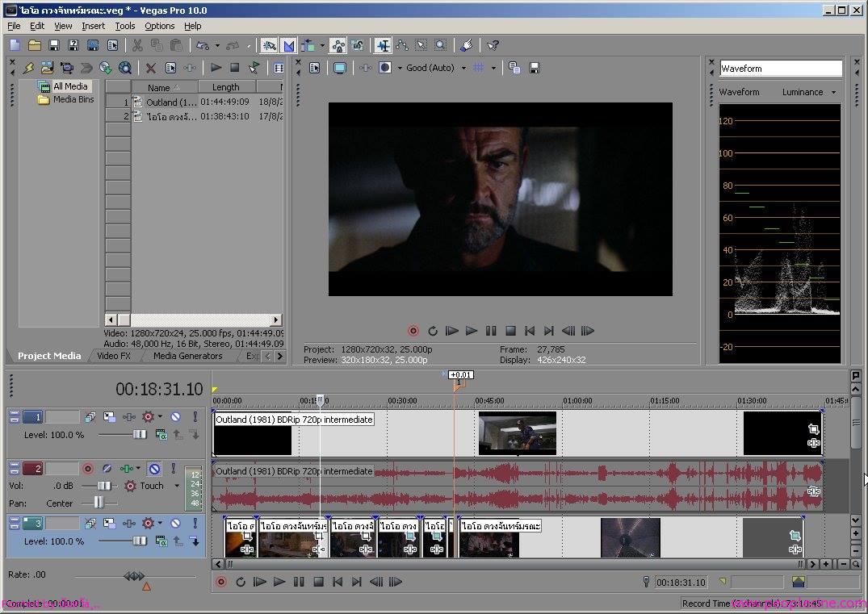Select the All Media tree item

point(70,86)
